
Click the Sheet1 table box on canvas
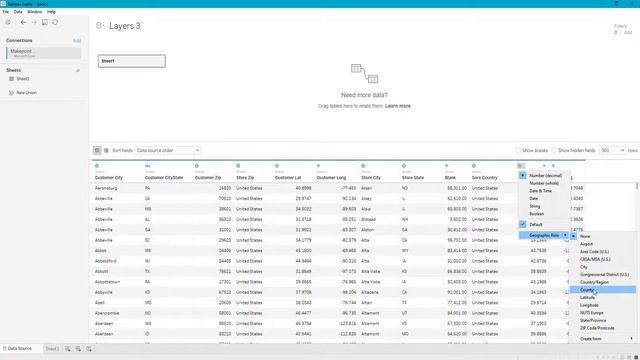[132, 61]
